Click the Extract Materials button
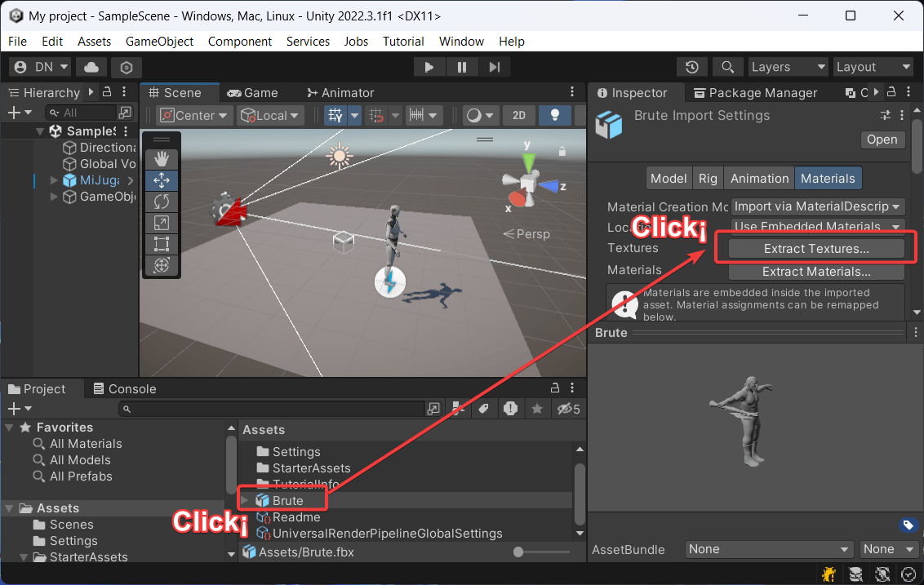This screenshot has height=585, width=924. click(816, 272)
